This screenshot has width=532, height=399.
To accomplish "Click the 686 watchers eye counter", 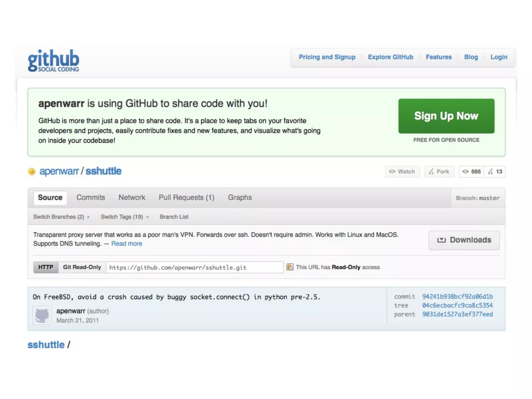I will coord(471,172).
